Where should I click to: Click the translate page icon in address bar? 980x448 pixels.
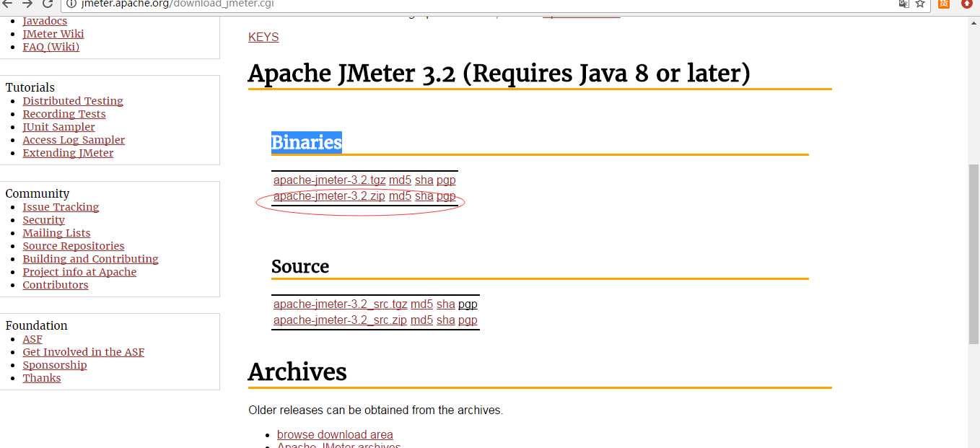click(904, 4)
